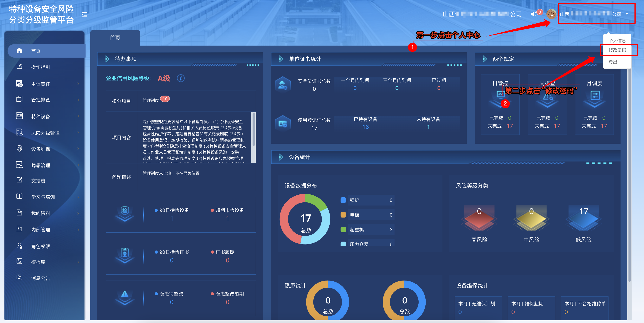Toggle the 电梯 legend color box
644x323 pixels.
pyautogui.click(x=343, y=215)
